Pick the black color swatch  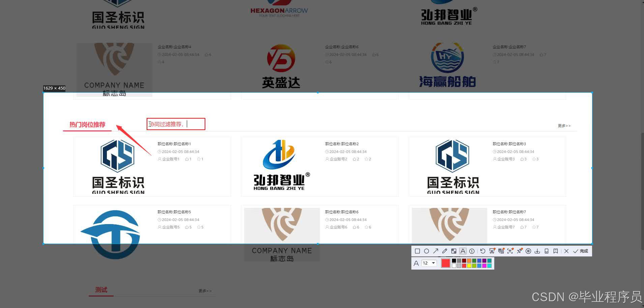coord(454,261)
